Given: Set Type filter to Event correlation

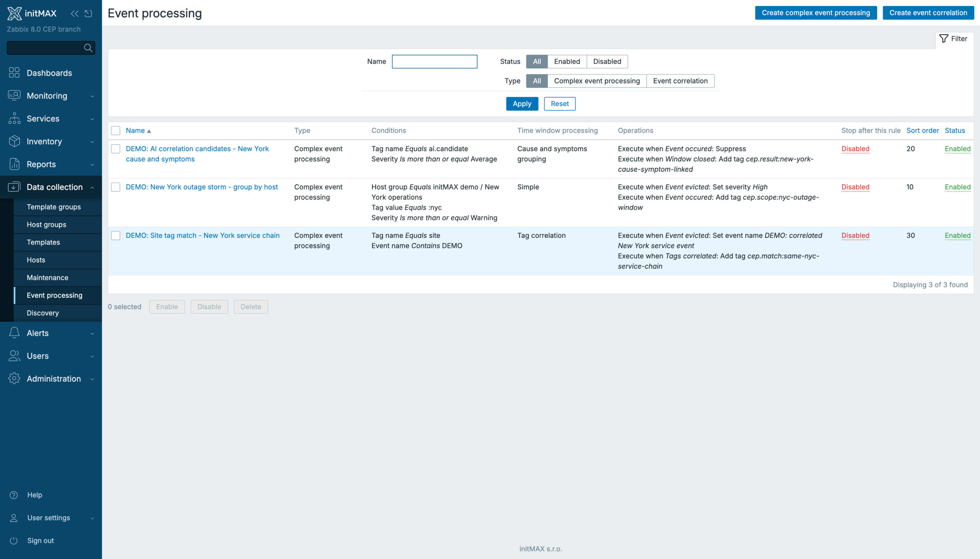Looking at the screenshot, I should pyautogui.click(x=680, y=81).
